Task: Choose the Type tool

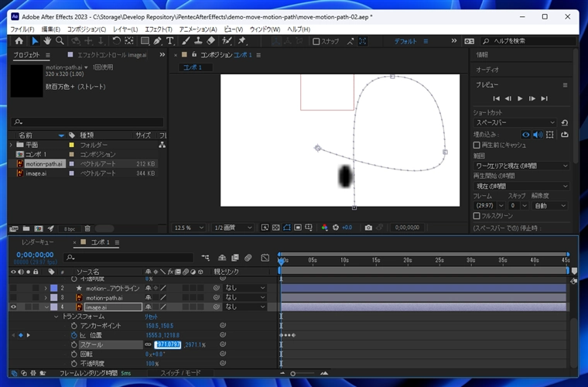Action: 171,41
